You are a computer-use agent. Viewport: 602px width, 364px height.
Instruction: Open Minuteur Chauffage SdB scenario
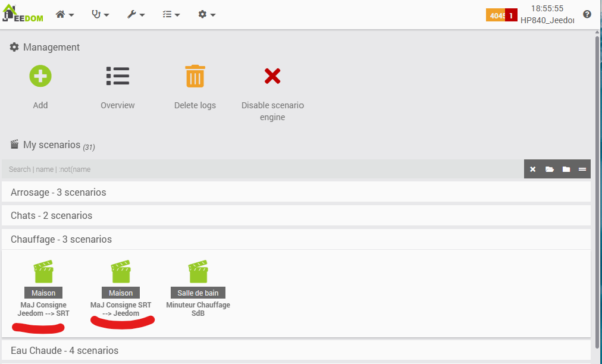[198, 272]
